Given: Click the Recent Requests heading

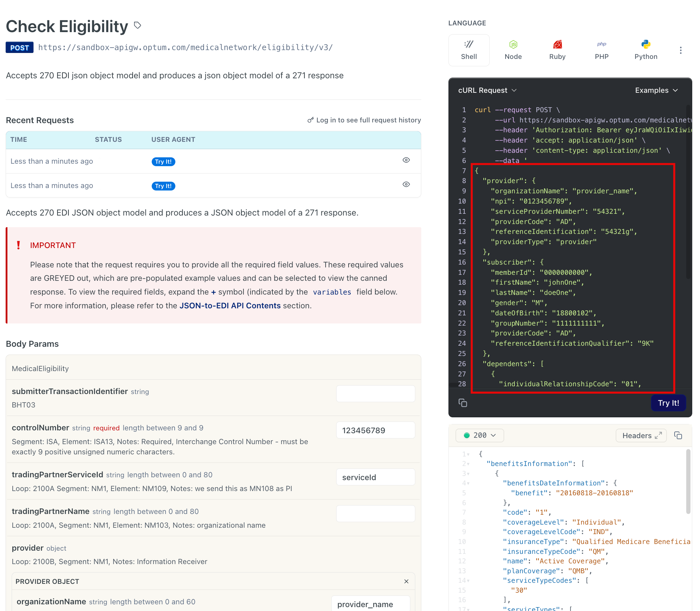Looking at the screenshot, I should (x=40, y=120).
